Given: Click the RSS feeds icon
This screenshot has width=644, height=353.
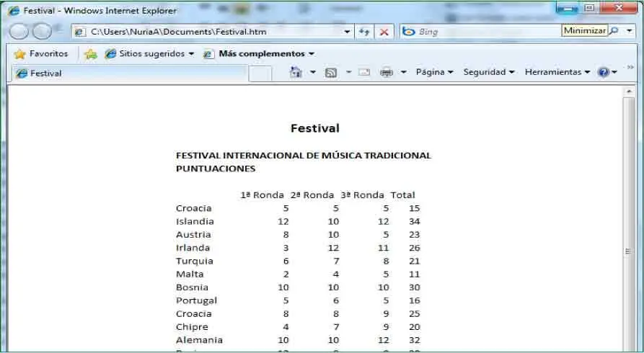Looking at the screenshot, I should [x=331, y=72].
